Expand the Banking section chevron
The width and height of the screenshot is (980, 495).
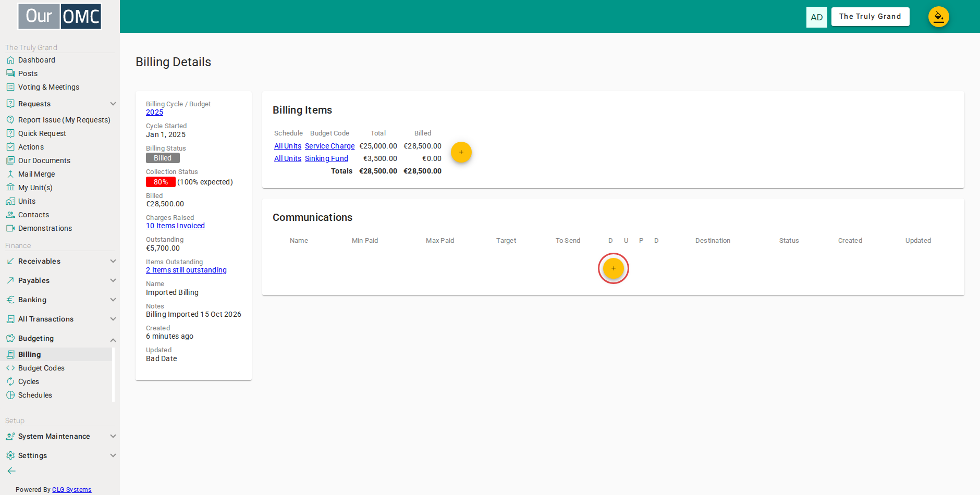pyautogui.click(x=113, y=300)
